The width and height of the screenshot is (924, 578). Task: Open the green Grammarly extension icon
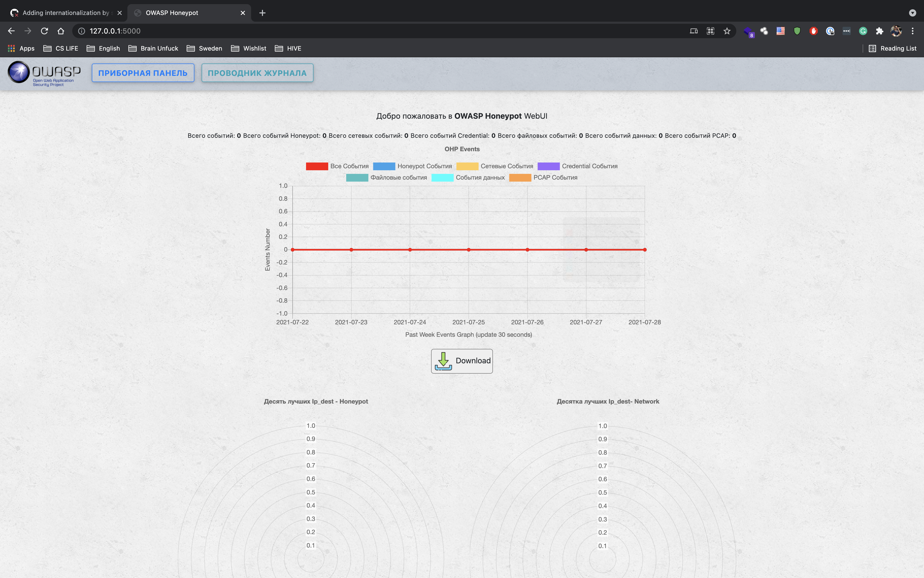click(x=863, y=31)
